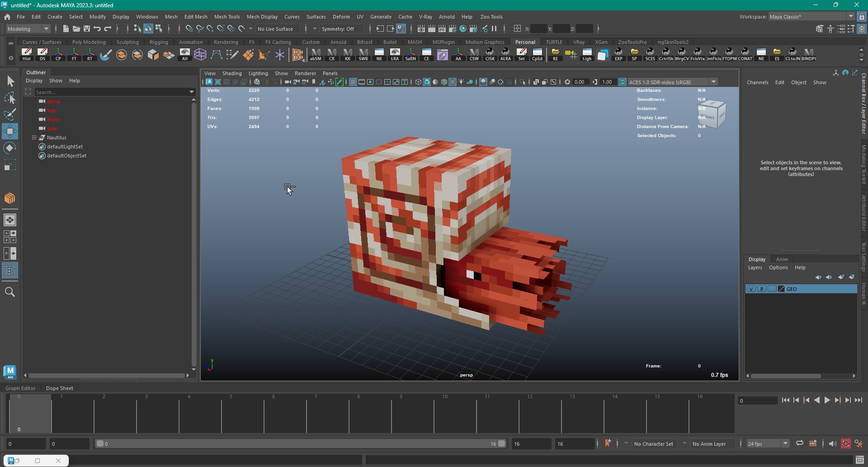Select the Paint Selection tool in toolbox

click(10, 114)
